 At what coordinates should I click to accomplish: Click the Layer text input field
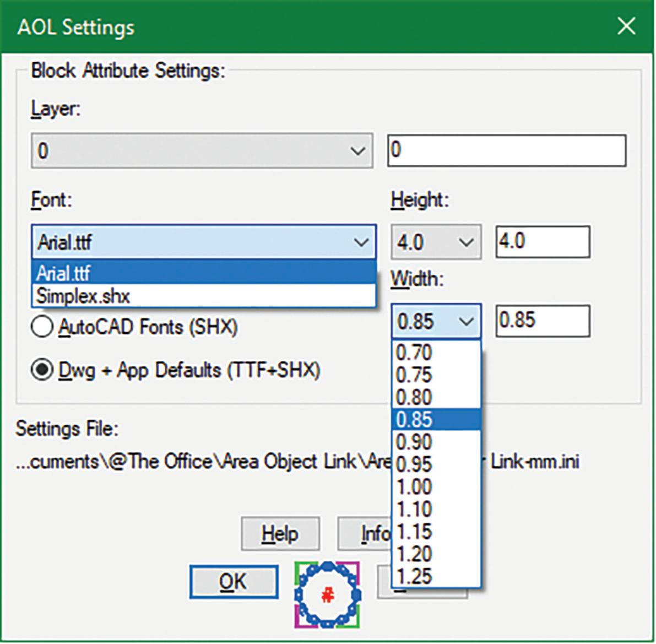tap(507, 150)
